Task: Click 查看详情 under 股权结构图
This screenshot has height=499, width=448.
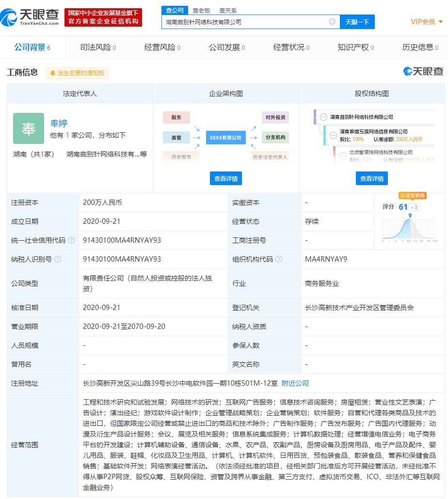Action: [x=371, y=178]
